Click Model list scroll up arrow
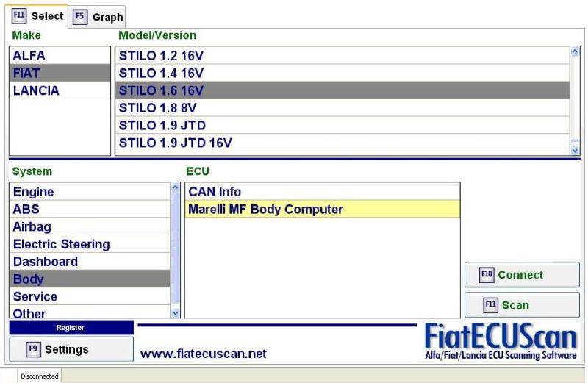588x383 pixels. pos(575,51)
